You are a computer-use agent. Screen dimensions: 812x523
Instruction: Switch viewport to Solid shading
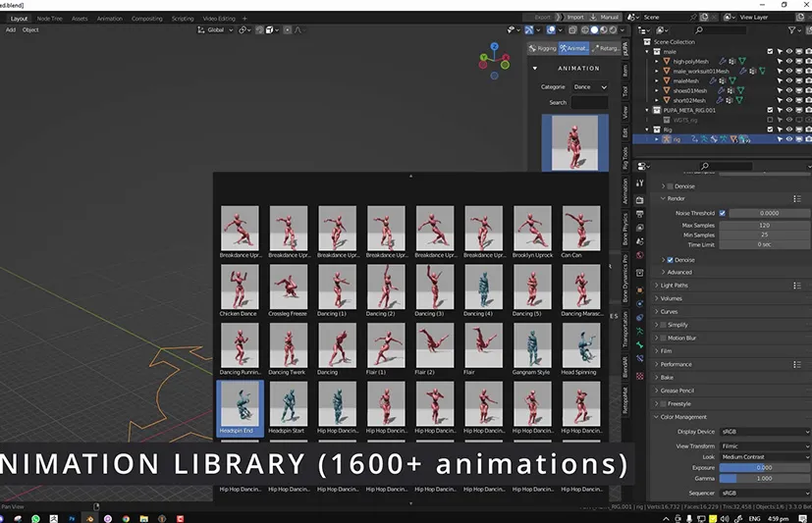(x=594, y=30)
